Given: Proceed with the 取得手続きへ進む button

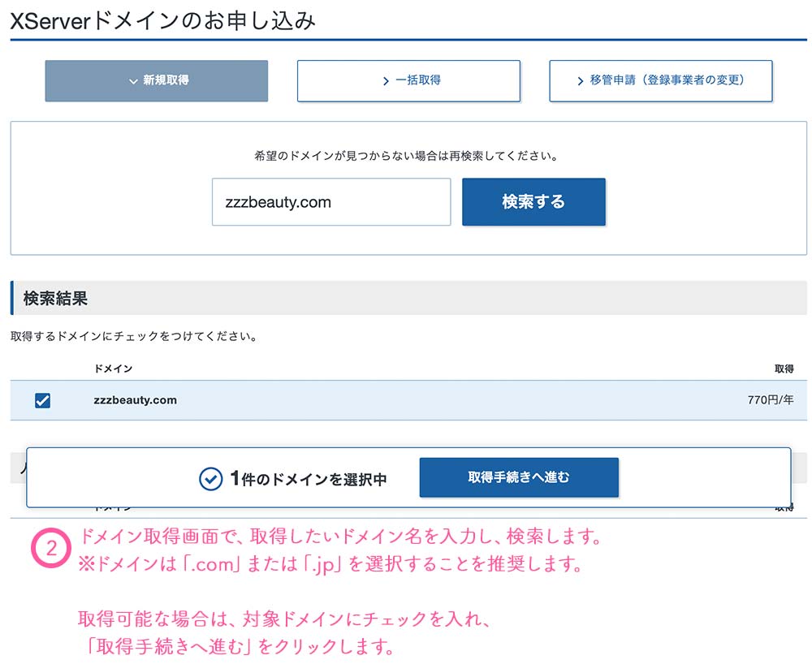Looking at the screenshot, I should [x=519, y=477].
